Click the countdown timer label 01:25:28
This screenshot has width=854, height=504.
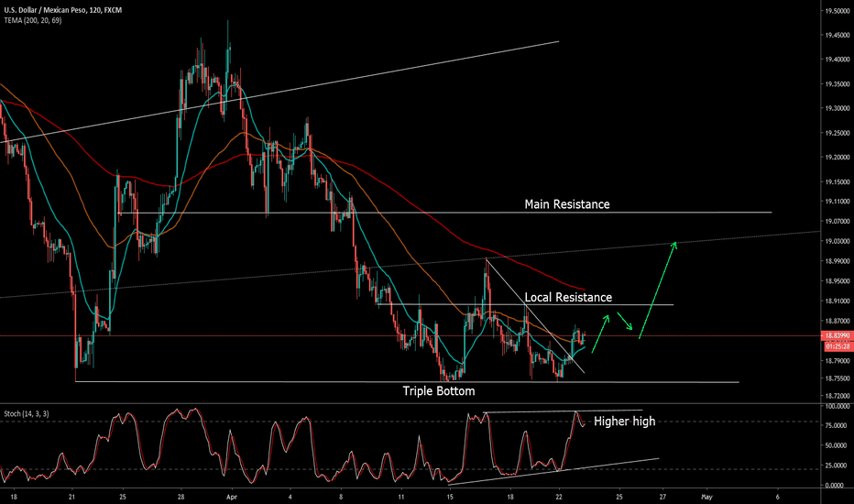[x=838, y=346]
